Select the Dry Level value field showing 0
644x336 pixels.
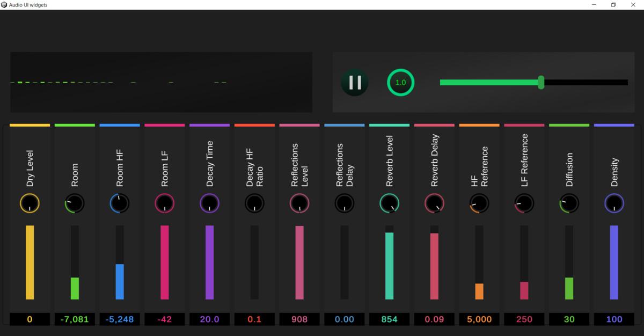click(30, 319)
